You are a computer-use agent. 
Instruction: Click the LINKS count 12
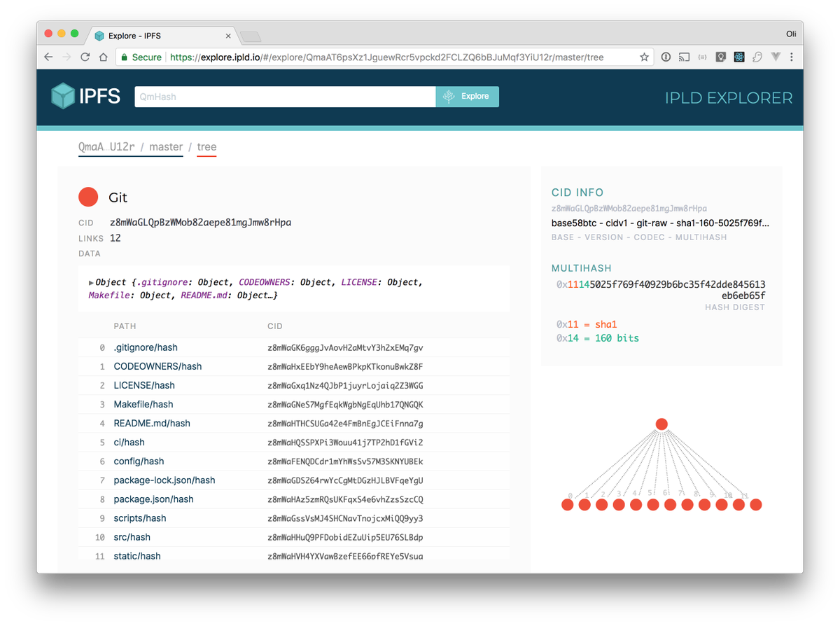click(x=115, y=238)
